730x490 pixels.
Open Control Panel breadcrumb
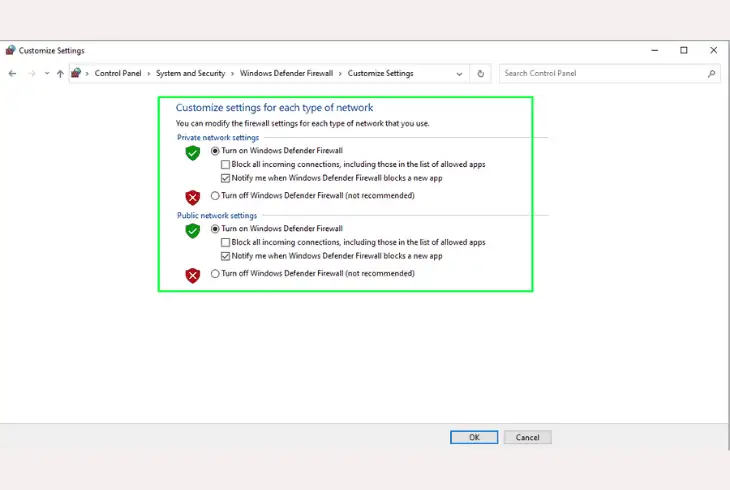tap(118, 73)
